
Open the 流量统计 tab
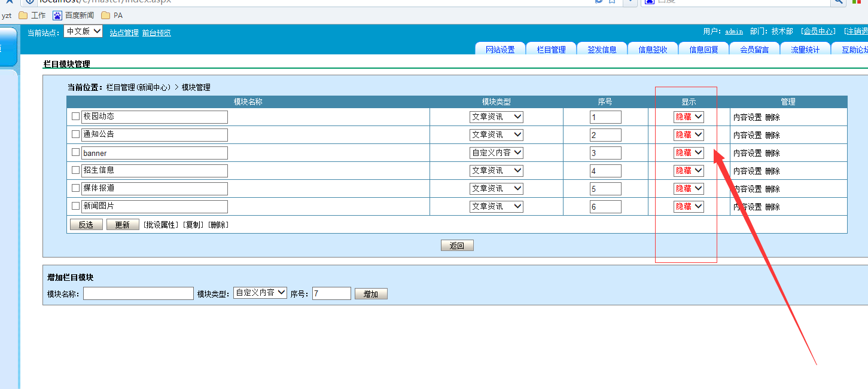805,50
